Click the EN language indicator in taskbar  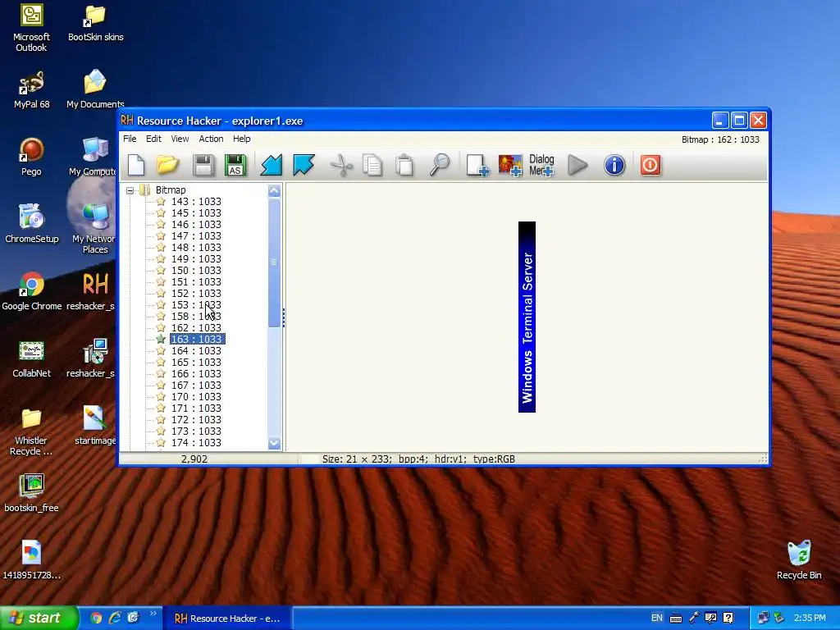(x=657, y=619)
